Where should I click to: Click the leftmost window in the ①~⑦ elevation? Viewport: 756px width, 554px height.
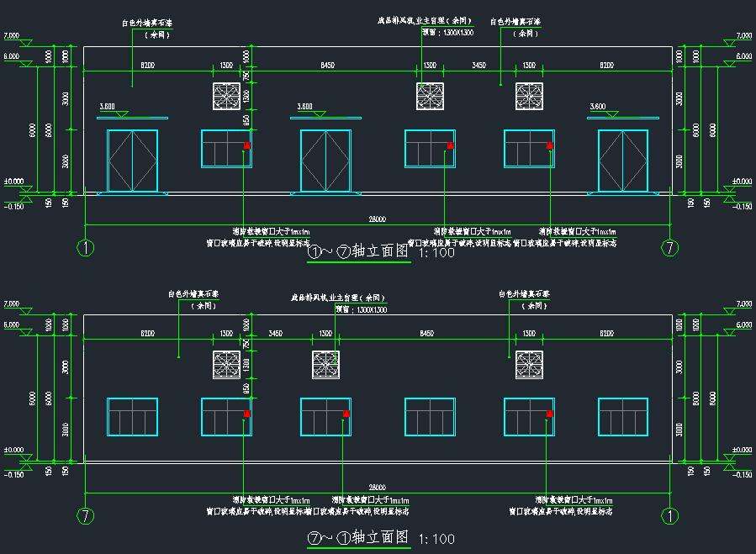pyautogui.click(x=226, y=149)
